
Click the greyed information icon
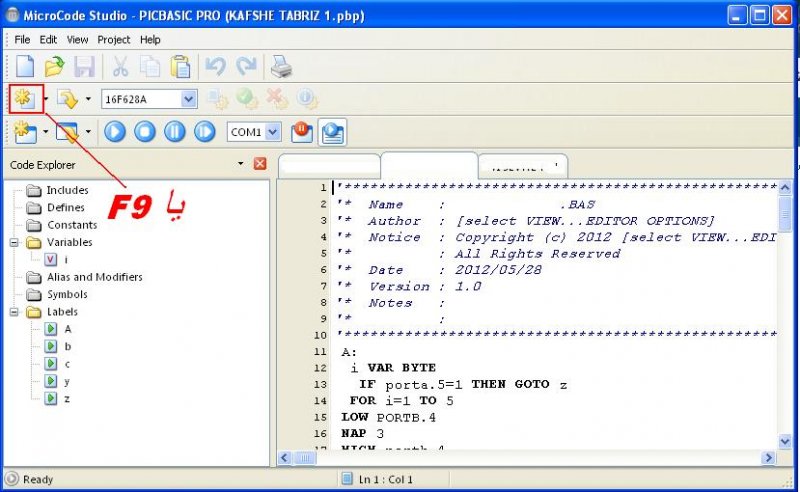pyautogui.click(x=307, y=99)
